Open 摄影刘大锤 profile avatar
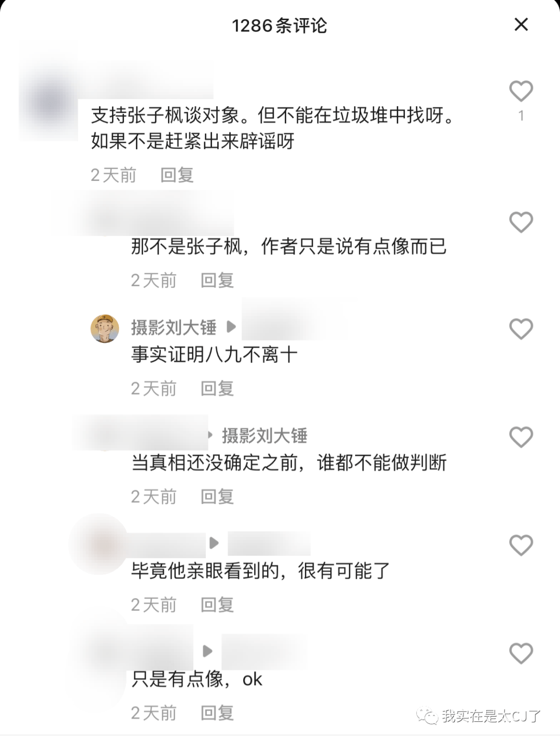This screenshot has height=741, width=560. [x=105, y=328]
